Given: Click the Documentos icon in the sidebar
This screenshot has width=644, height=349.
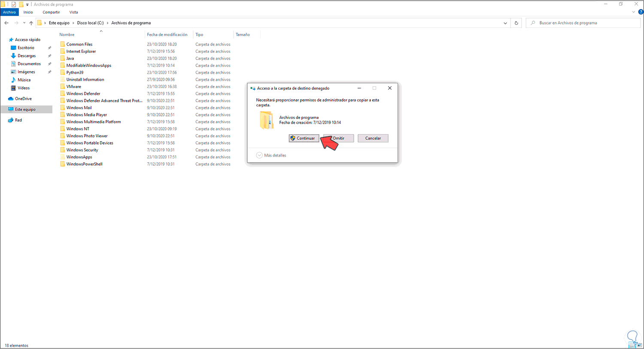Looking at the screenshot, I should tap(13, 64).
